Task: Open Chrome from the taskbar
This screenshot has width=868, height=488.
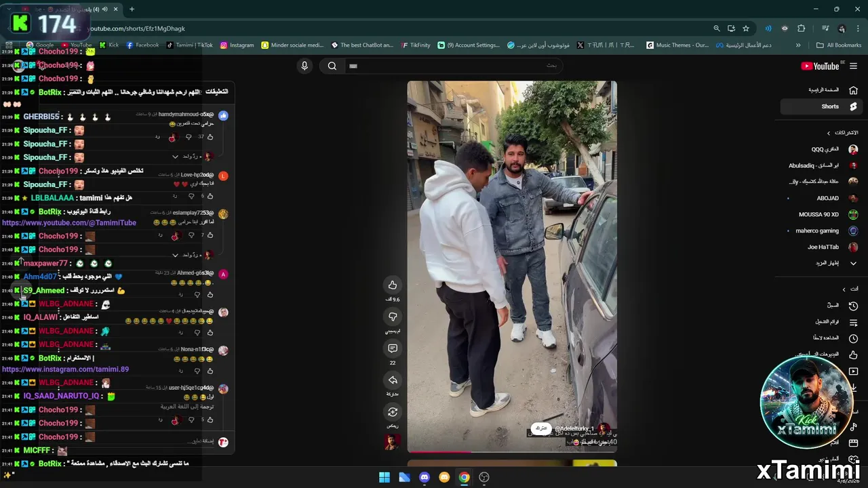Action: click(464, 477)
